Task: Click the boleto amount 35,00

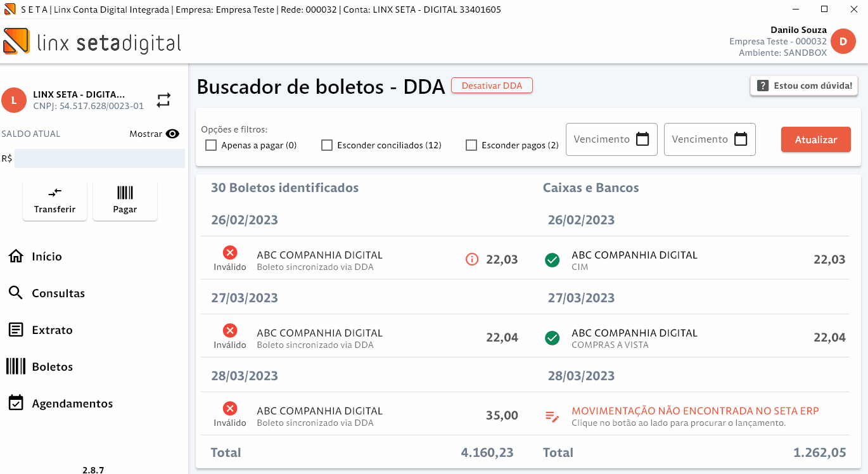Action: tap(502, 416)
